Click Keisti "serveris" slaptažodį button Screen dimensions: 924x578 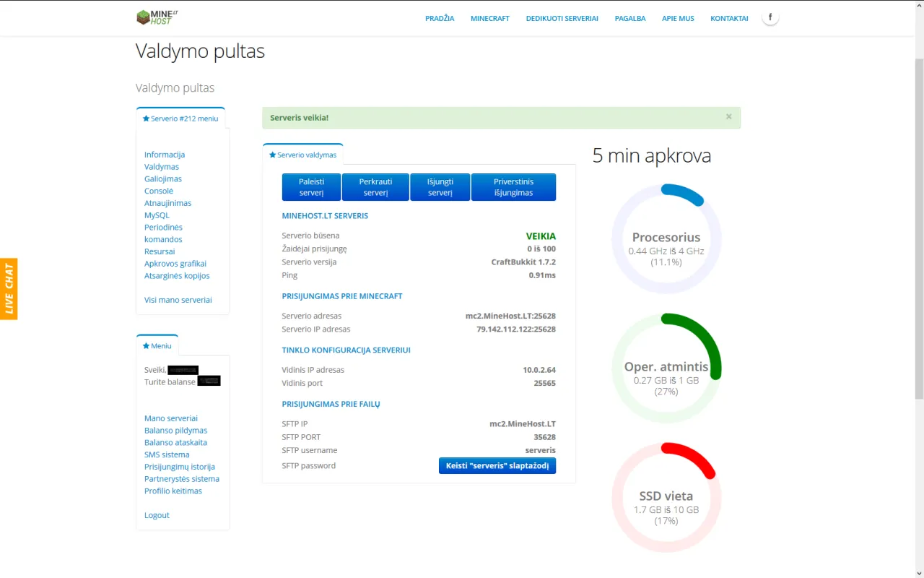pyautogui.click(x=497, y=465)
